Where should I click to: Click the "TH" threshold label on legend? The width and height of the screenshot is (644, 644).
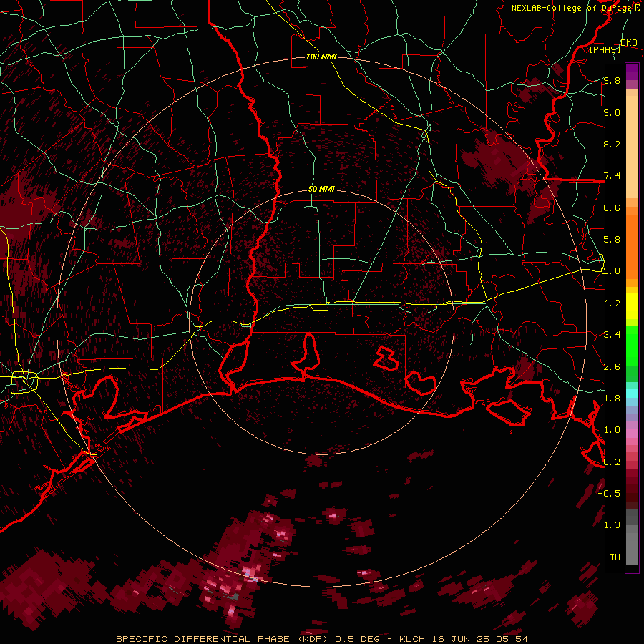tap(615, 557)
